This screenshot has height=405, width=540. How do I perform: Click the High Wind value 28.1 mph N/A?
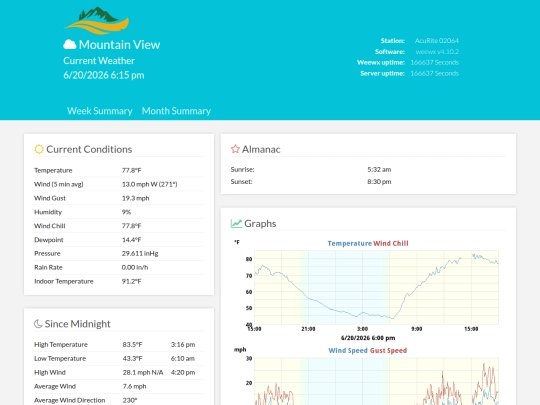click(143, 372)
